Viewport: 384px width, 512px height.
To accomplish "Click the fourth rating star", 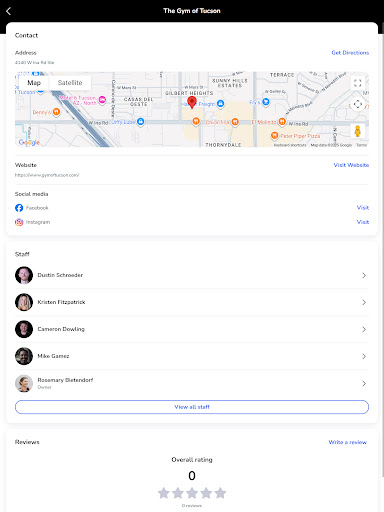I will click(206, 493).
